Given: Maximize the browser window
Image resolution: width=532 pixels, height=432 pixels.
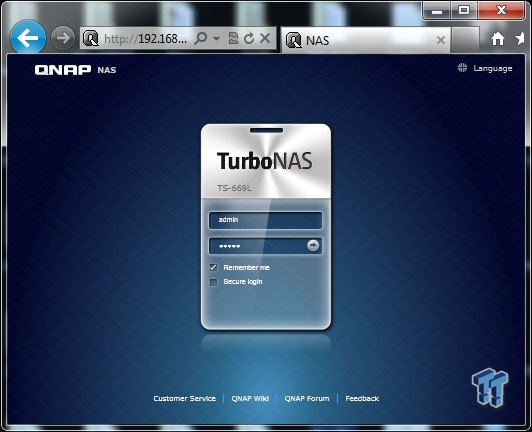Looking at the screenshot, I should [464, 11].
